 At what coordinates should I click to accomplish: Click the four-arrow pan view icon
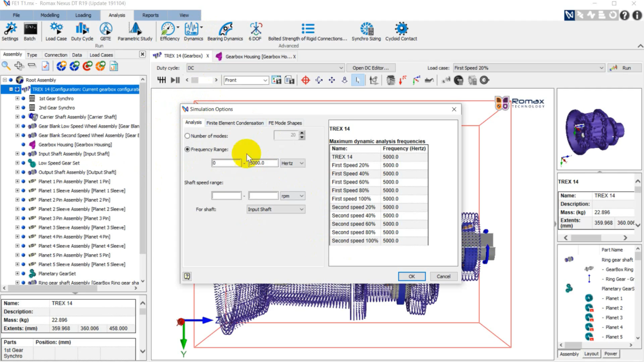(332, 80)
